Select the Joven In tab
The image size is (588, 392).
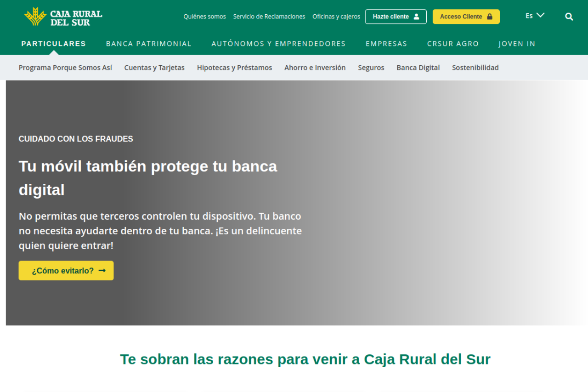pyautogui.click(x=517, y=44)
